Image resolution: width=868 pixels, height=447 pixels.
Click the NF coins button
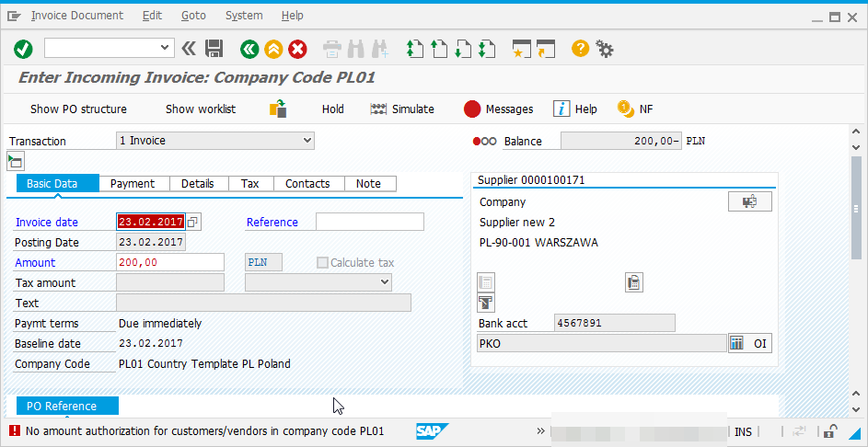(635, 109)
